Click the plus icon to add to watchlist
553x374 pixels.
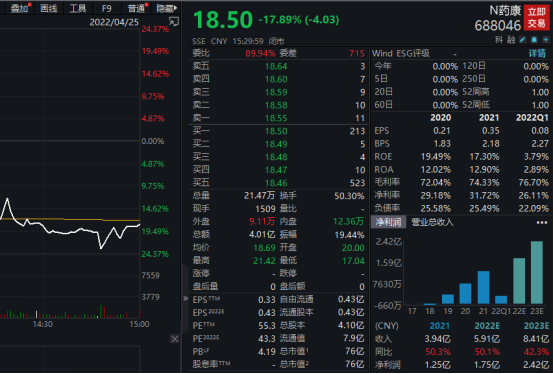click(546, 40)
